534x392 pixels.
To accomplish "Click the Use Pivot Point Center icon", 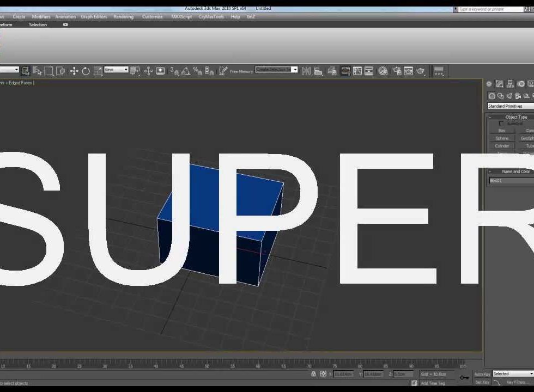I will [x=135, y=71].
